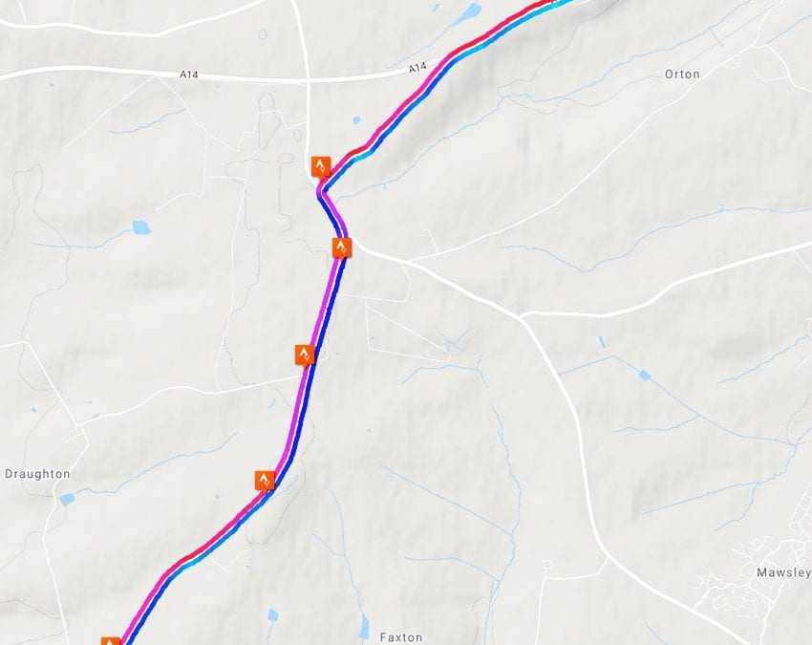Select the dark blue route line beside the purple one
The height and width of the screenshot is (645, 812).
coord(328,311)
